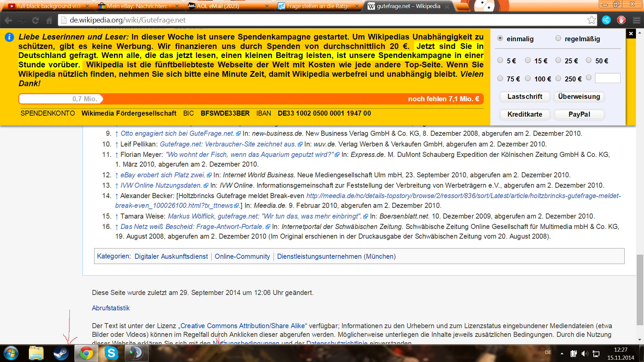Bookmark page with star icon
This screenshot has height=362, width=644.
[591, 20]
